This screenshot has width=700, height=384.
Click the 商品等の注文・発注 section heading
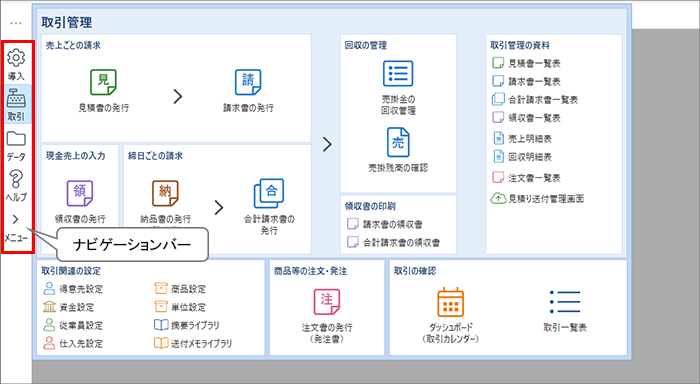(x=310, y=271)
